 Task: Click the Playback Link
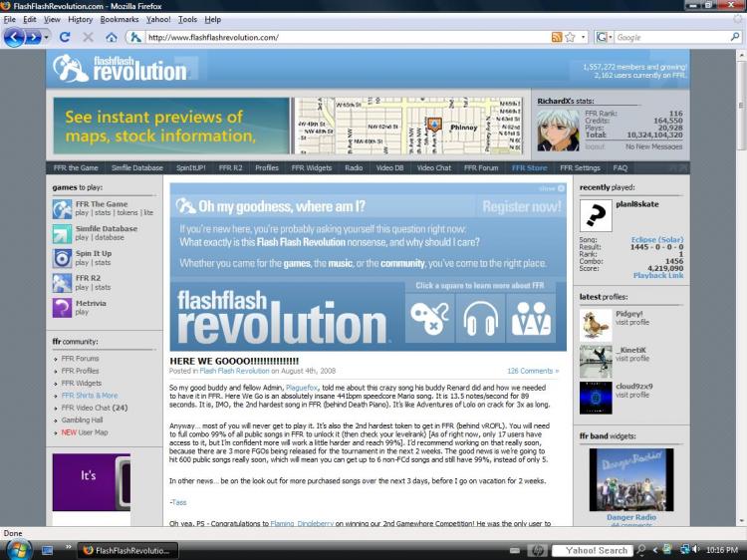pyautogui.click(x=658, y=275)
